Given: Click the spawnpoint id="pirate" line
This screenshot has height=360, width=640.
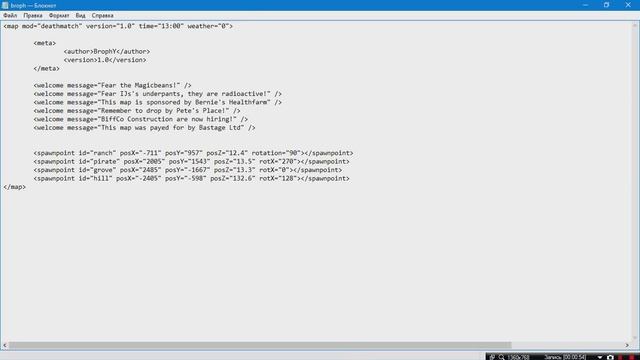Looking at the screenshot, I should 191,162.
